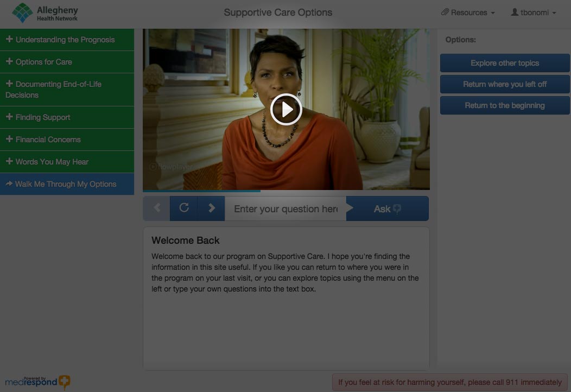Select Walk Me Through My Options

pyautogui.click(x=65, y=184)
